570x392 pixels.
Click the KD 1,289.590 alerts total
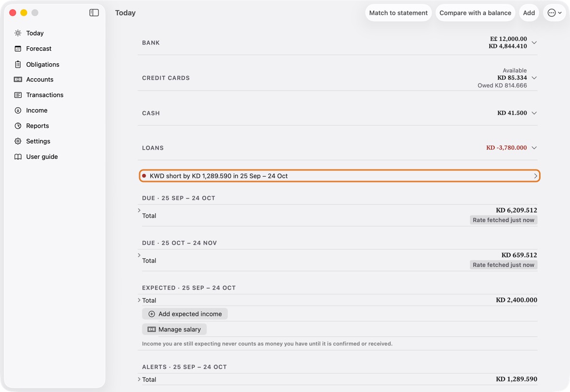pyautogui.click(x=516, y=379)
